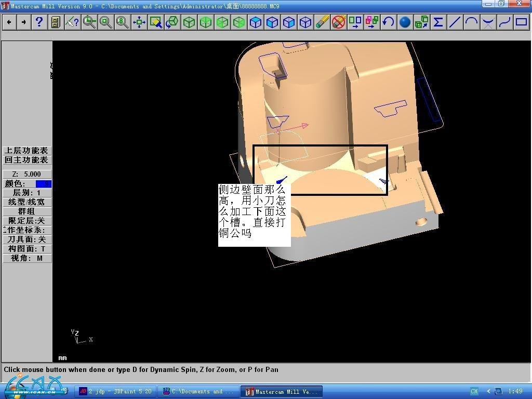Click the CH language indicator in tray

tap(474, 391)
